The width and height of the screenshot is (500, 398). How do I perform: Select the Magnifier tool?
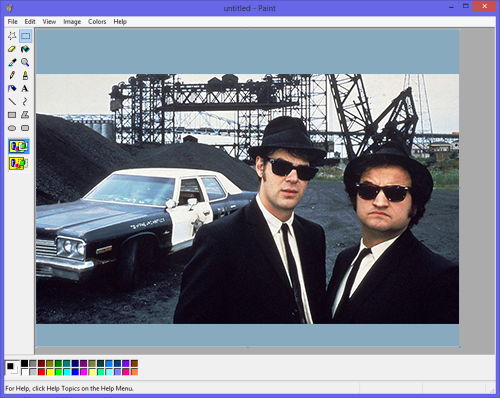pos(25,62)
